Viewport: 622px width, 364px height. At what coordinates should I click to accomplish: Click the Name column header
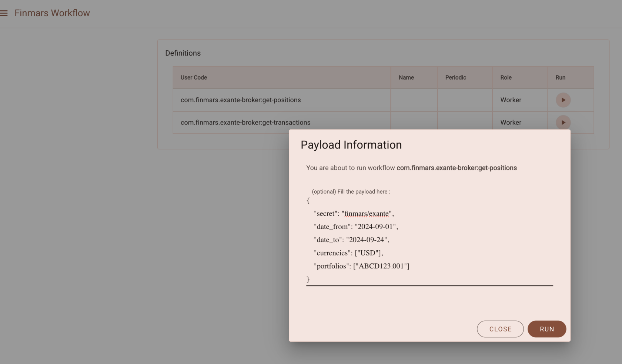pos(406,77)
